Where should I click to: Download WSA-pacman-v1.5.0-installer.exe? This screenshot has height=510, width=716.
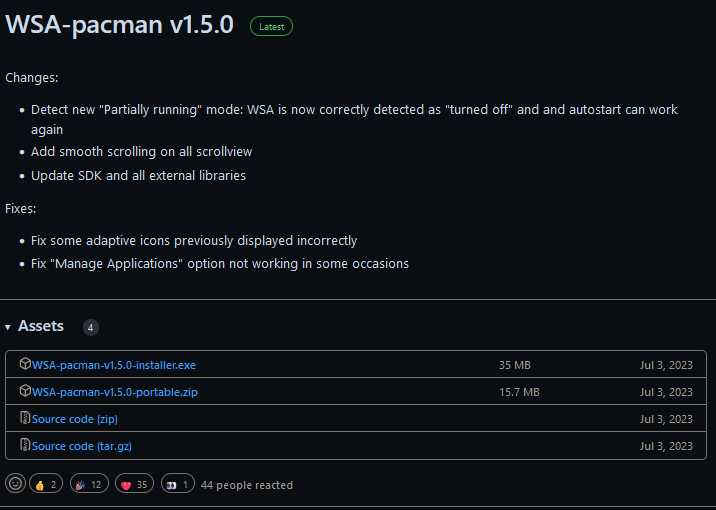tap(113, 365)
